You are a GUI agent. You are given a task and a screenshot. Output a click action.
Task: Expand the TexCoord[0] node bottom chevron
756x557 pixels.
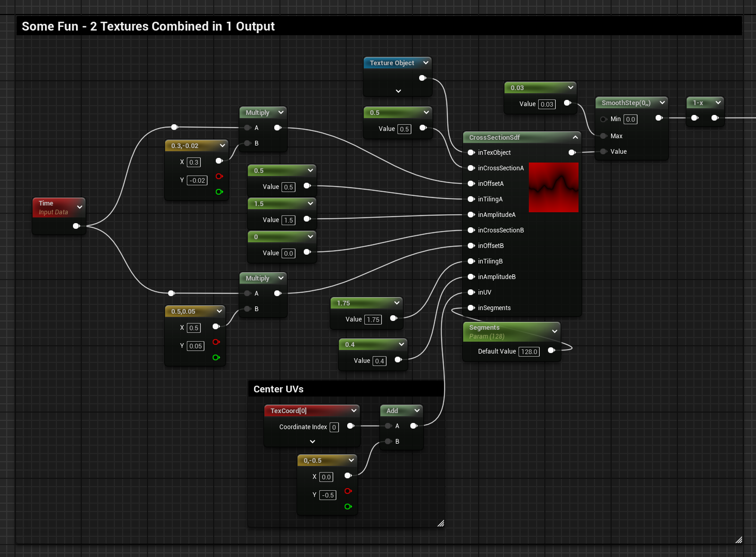point(312,442)
